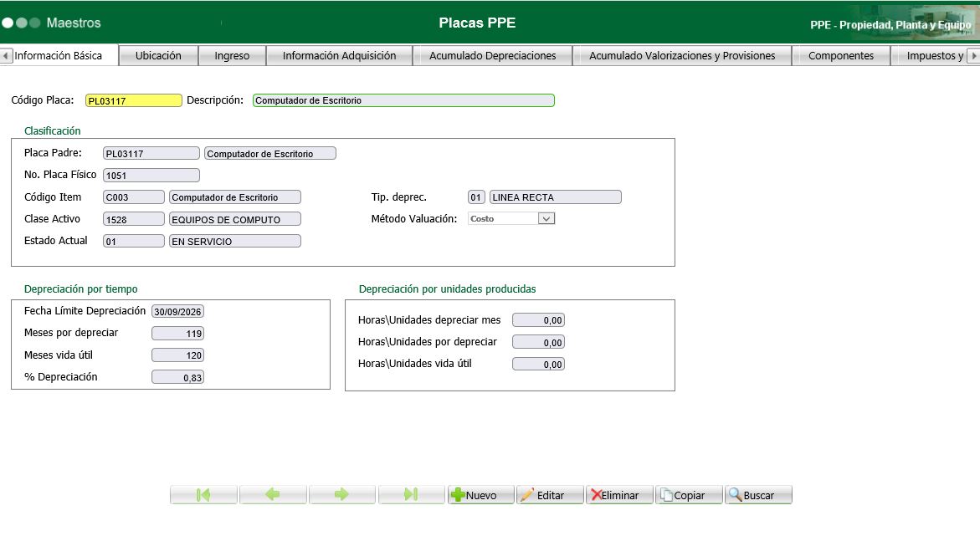Click the % Depreciación field
This screenshot has width=980, height=536.
point(177,377)
